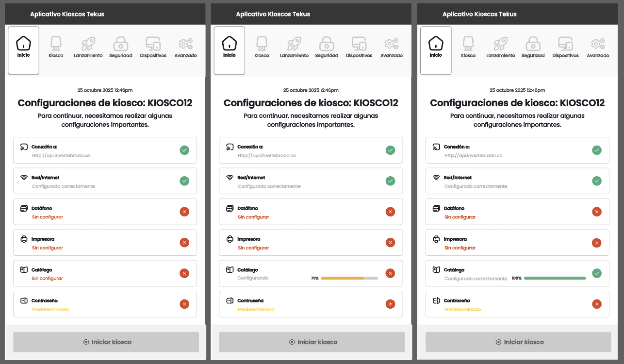Open Lanzamiento rocket icon in the middle screen
Image resolution: width=624 pixels, height=364 pixels.
[294, 44]
